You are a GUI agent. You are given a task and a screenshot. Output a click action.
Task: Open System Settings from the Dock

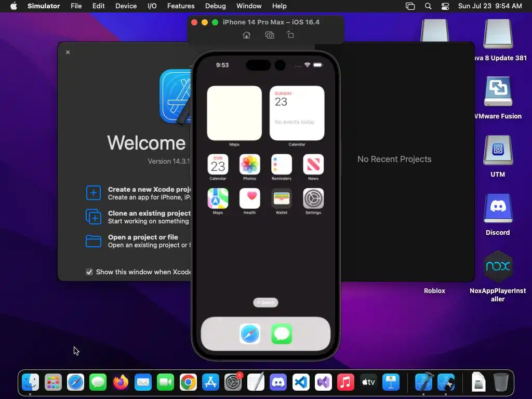[x=233, y=382]
